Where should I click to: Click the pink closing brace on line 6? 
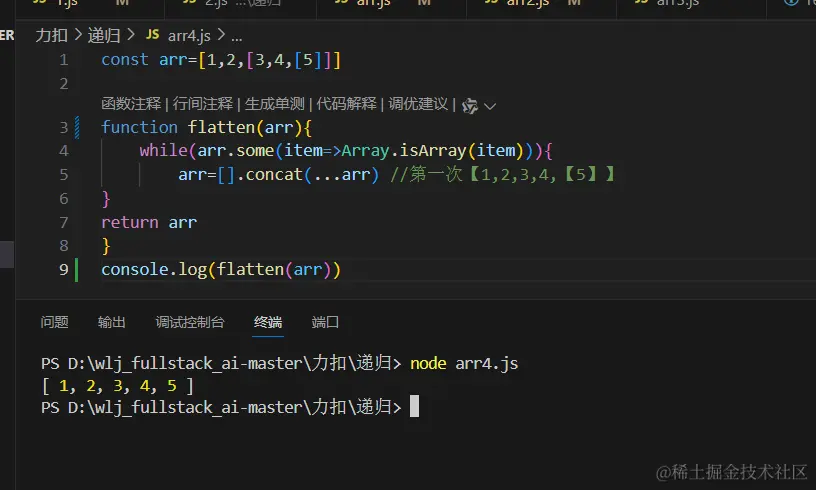[106, 198]
